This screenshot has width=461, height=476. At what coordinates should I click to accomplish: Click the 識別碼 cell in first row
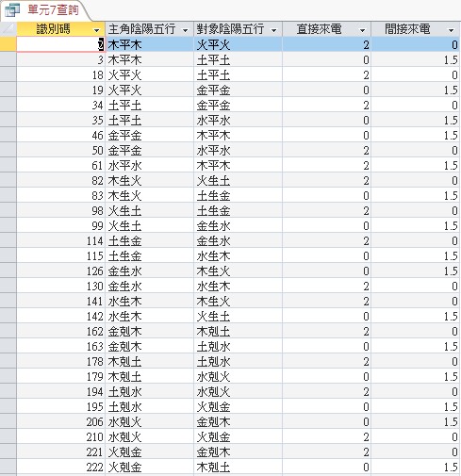60,44
